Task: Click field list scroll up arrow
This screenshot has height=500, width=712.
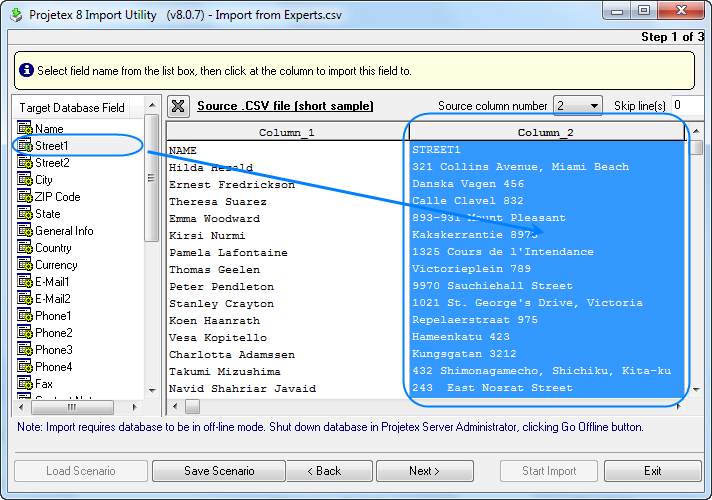Action: pos(152,105)
